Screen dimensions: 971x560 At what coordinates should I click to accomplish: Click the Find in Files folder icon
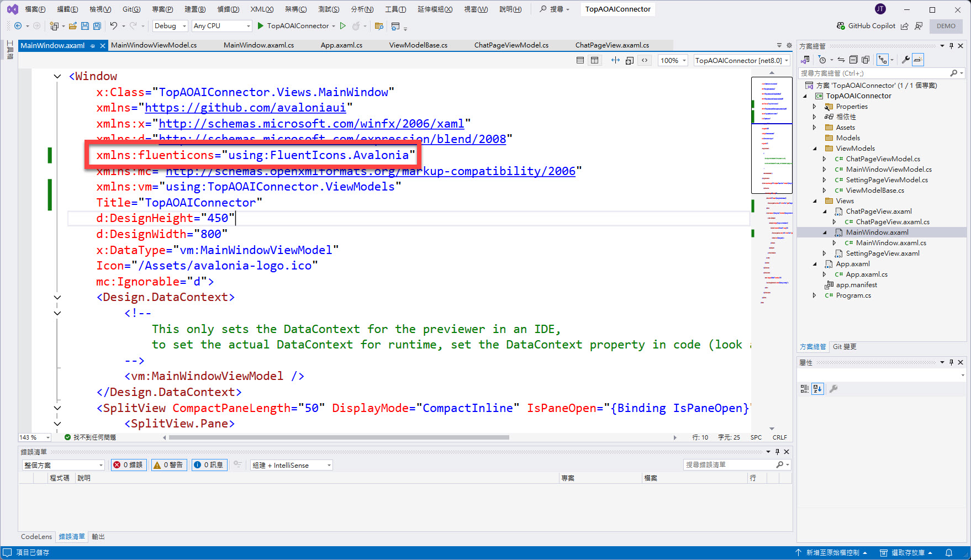tap(379, 26)
